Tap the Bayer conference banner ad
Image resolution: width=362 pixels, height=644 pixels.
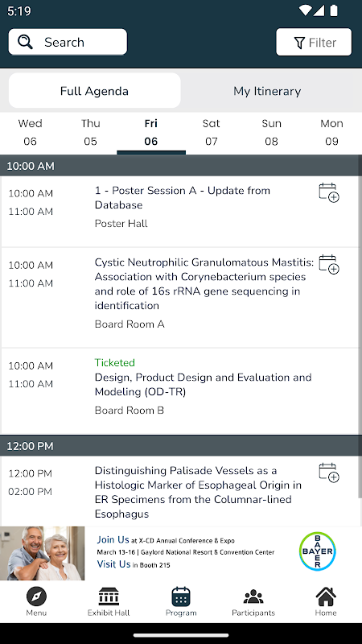[181, 553]
